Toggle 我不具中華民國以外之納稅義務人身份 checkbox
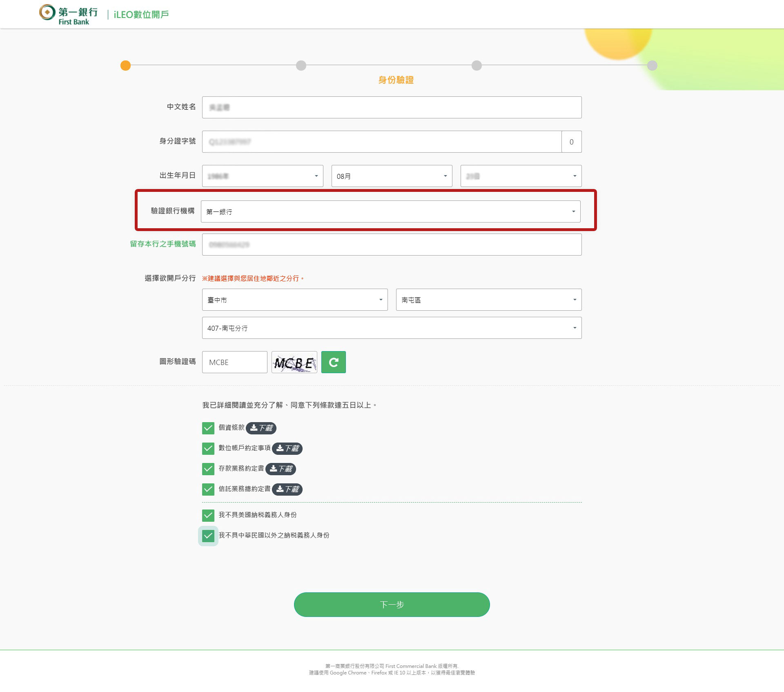The width and height of the screenshot is (784, 692). point(208,536)
